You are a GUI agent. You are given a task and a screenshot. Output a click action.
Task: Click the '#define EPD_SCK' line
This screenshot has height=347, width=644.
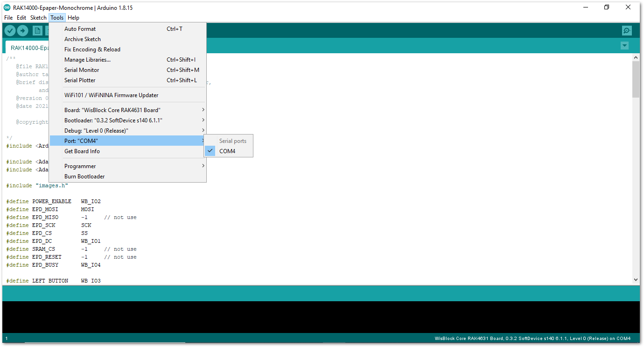[x=49, y=226]
